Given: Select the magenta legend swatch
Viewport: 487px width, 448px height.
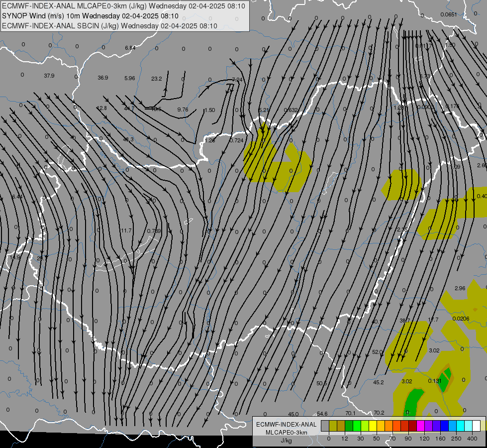Looking at the screenshot, I should click(x=421, y=426).
